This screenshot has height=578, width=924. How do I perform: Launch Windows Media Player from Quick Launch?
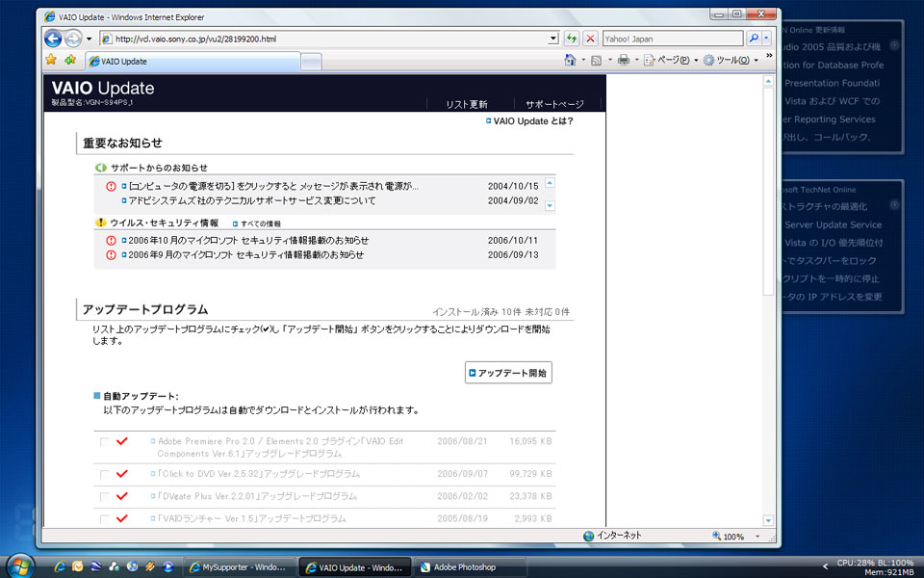click(167, 566)
